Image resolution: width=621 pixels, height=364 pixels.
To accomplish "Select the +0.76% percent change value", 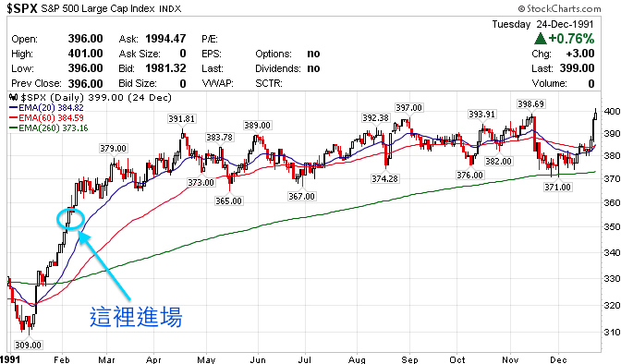I will click(571, 39).
